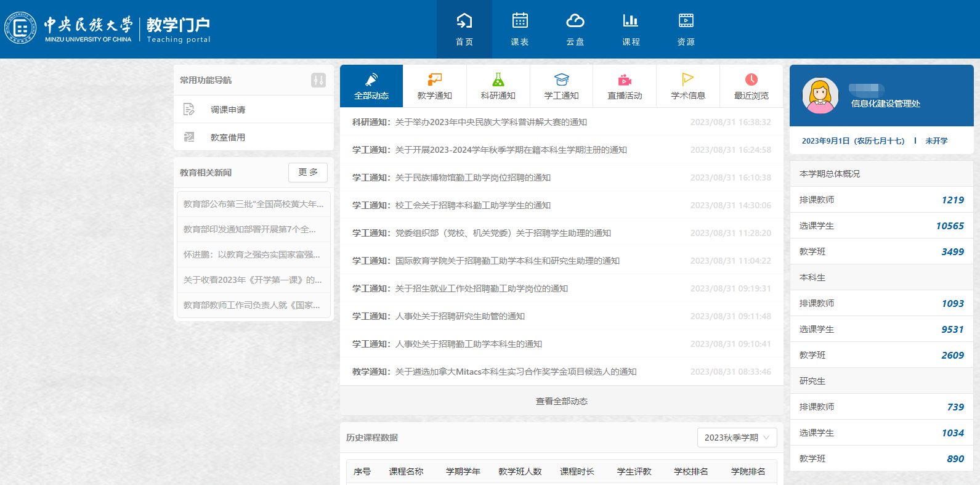Image resolution: width=980 pixels, height=485 pixels.
Task: Click undergraduate 选课学生 value 9531
Action: click(953, 329)
